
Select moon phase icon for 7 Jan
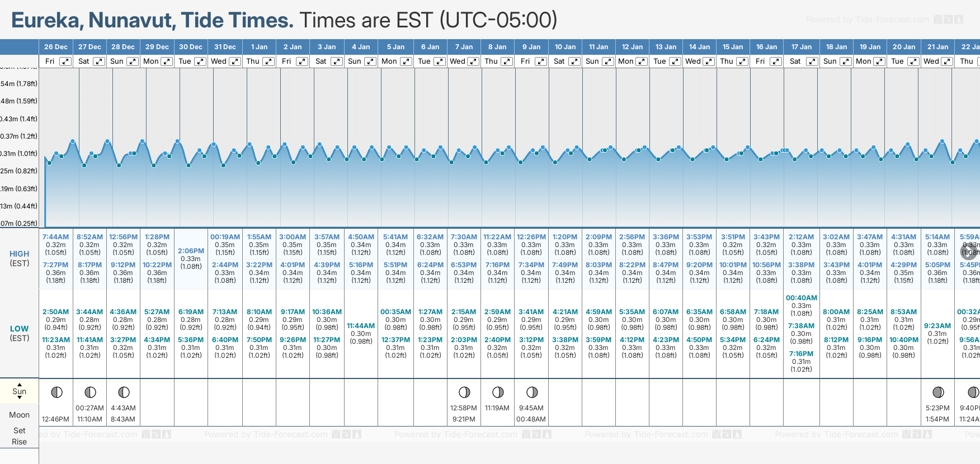(464, 392)
